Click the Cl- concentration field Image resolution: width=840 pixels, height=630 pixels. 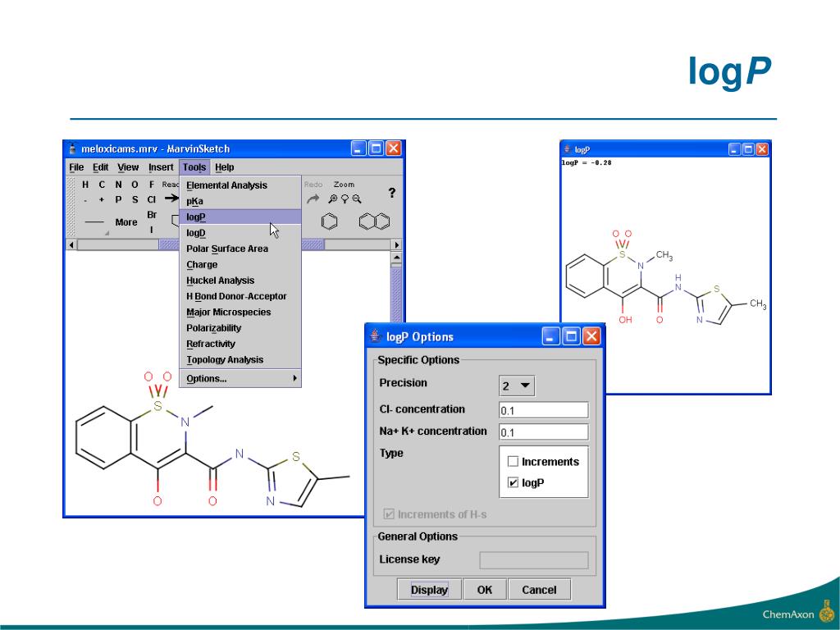click(x=543, y=410)
